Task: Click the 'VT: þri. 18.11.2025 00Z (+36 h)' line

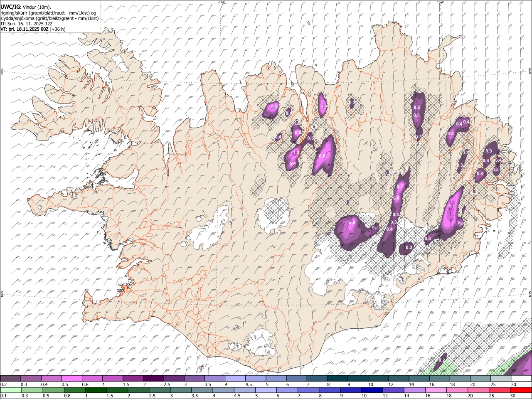Action: point(33,30)
